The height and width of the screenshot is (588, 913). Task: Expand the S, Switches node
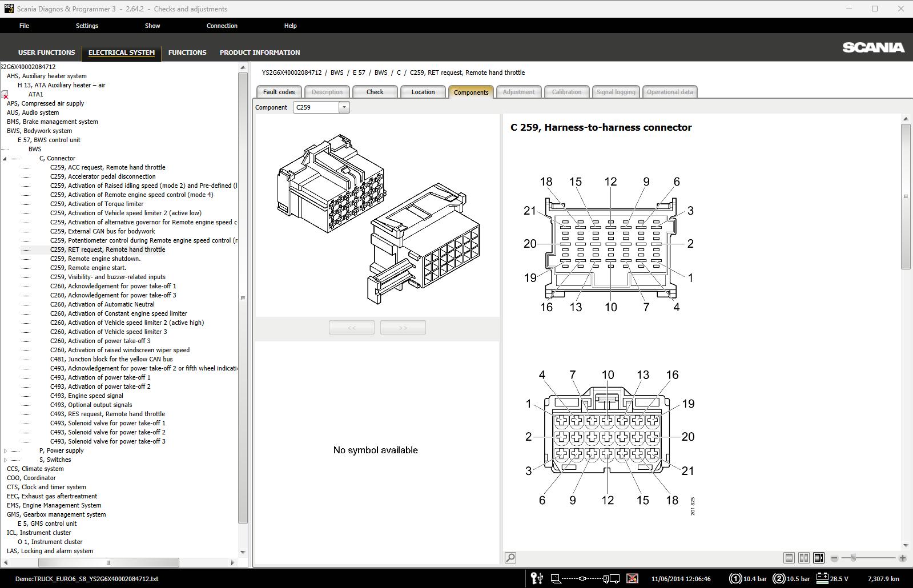pyautogui.click(x=5, y=460)
